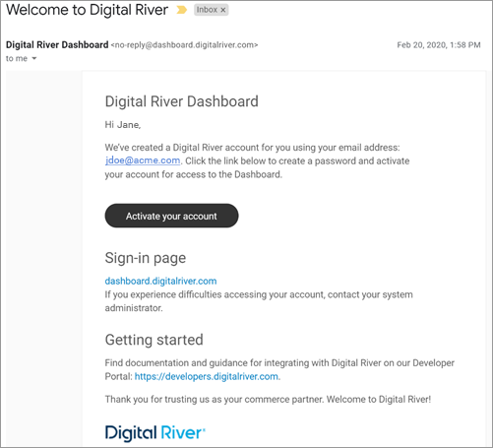Expand the 'to me' recipient details arrow
Viewport: 493px width, 448px height.
click(x=34, y=58)
